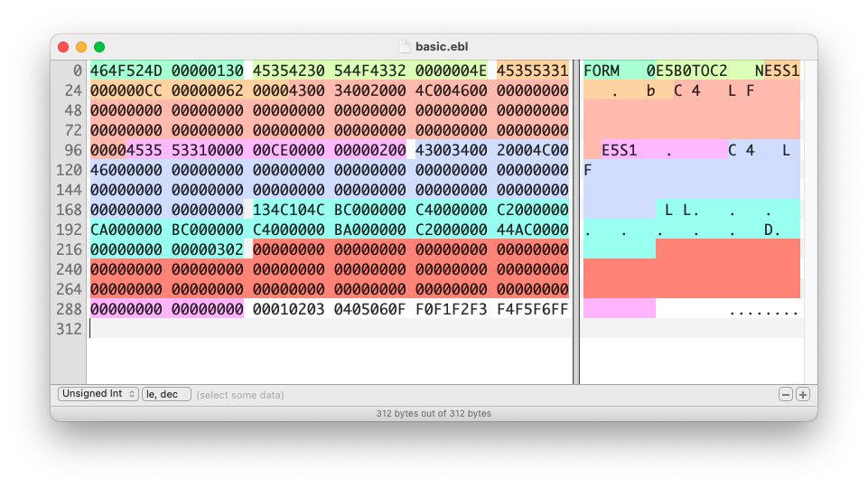Click C4000000 in the row at offset 192
The image size is (868, 488).
(288, 230)
